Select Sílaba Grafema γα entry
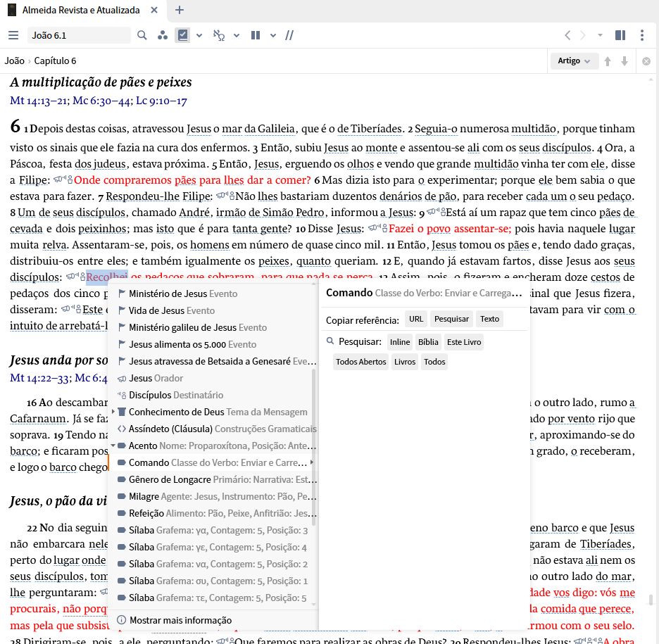Viewport: 659px width, 644px height. [x=213, y=530]
